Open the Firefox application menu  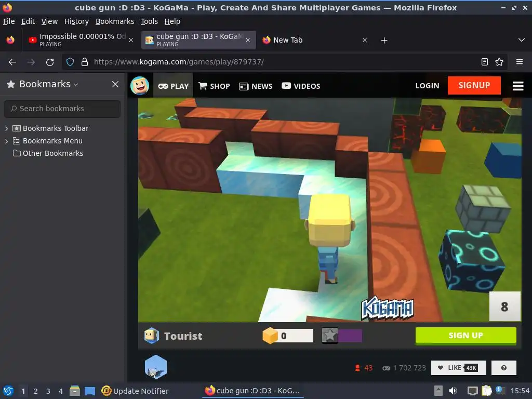[x=520, y=62]
